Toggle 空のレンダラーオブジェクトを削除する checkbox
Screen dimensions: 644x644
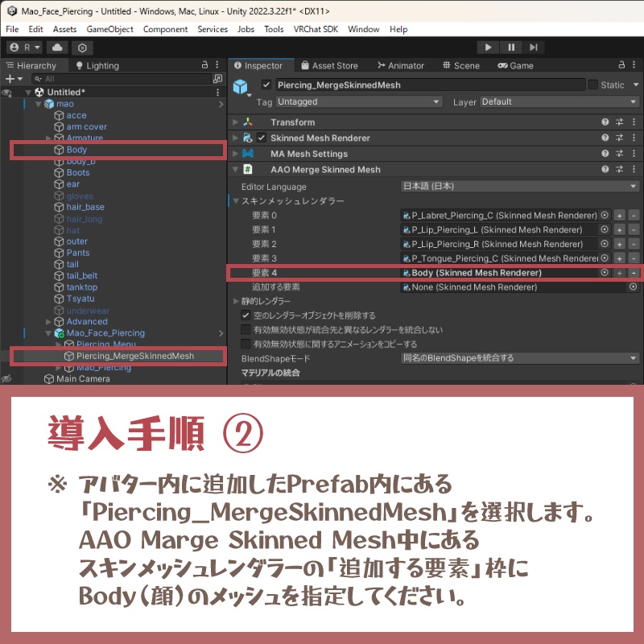pyautogui.click(x=246, y=316)
